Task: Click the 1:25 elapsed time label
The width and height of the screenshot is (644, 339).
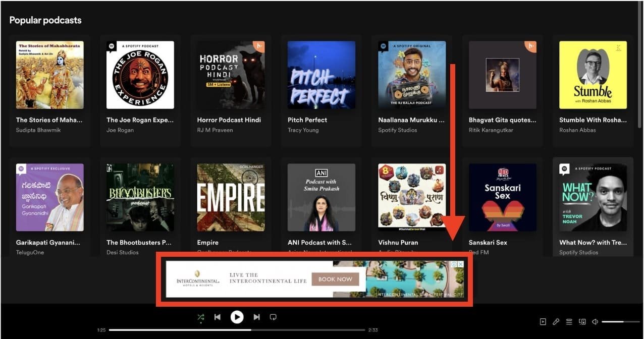Action: click(101, 330)
